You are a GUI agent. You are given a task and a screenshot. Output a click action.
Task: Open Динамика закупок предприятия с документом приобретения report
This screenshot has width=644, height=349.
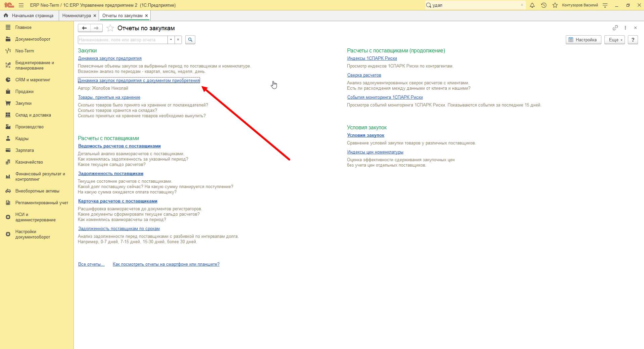pyautogui.click(x=139, y=81)
